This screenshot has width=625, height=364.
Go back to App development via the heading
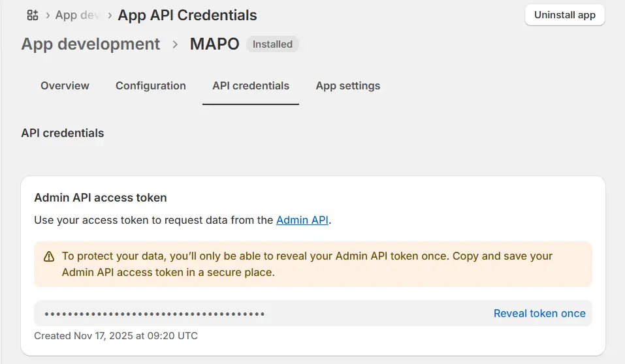(90, 44)
